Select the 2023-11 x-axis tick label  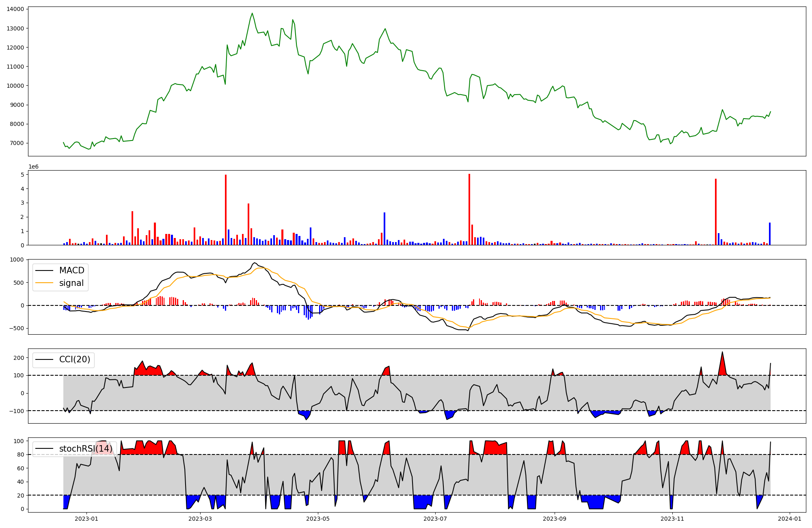672,519
